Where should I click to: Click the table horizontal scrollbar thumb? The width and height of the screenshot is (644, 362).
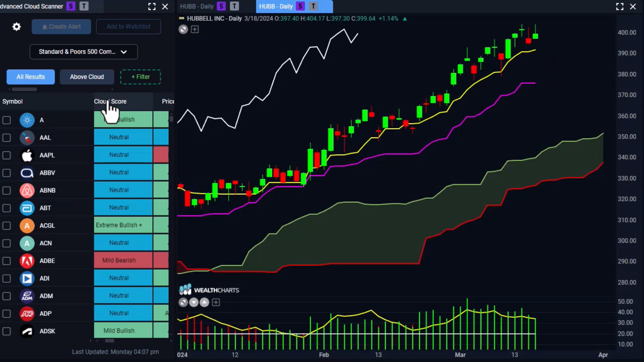[110, 341]
